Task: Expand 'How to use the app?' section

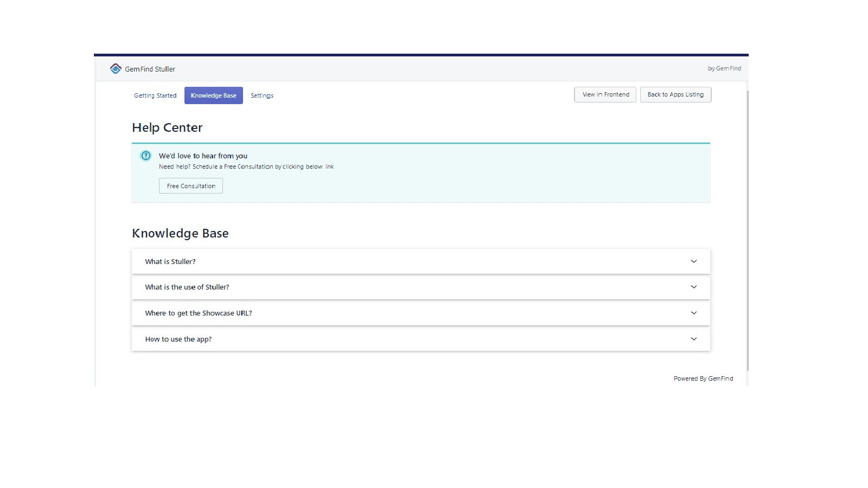Action: [178, 338]
